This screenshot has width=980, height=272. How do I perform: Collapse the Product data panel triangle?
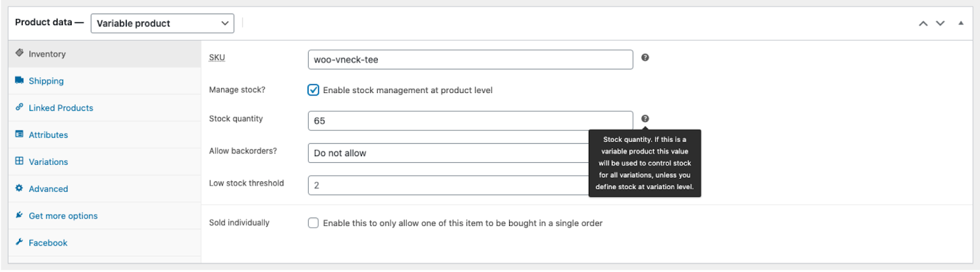(x=961, y=23)
